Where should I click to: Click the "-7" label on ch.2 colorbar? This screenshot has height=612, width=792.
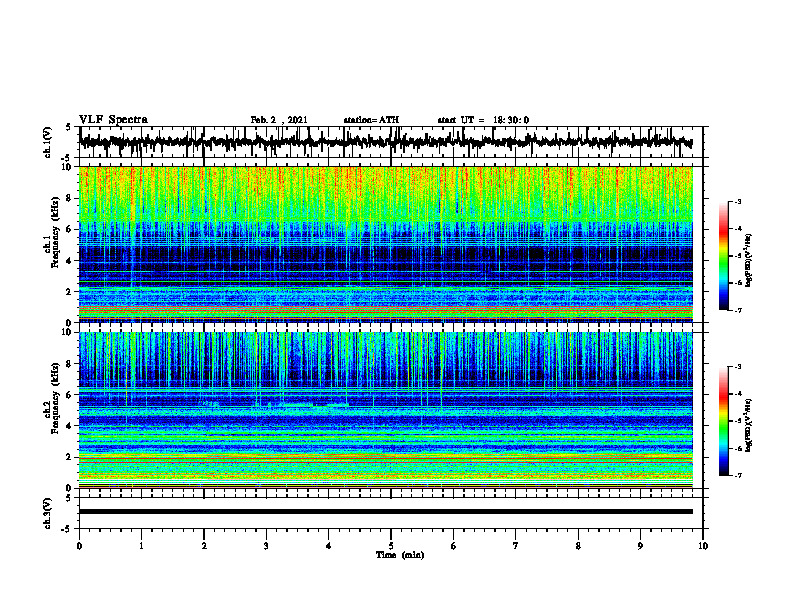pyautogui.click(x=738, y=475)
